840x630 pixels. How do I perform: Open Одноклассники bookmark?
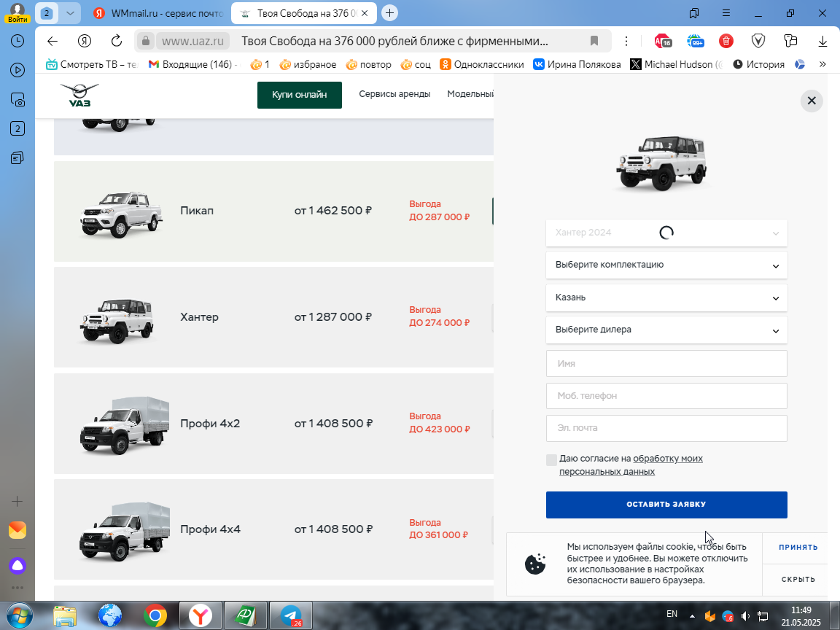[x=481, y=64]
